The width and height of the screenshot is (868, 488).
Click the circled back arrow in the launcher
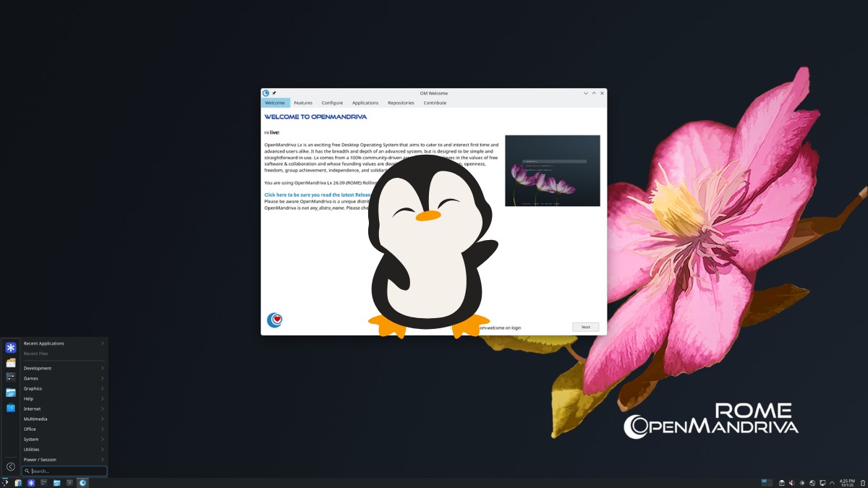[11, 466]
